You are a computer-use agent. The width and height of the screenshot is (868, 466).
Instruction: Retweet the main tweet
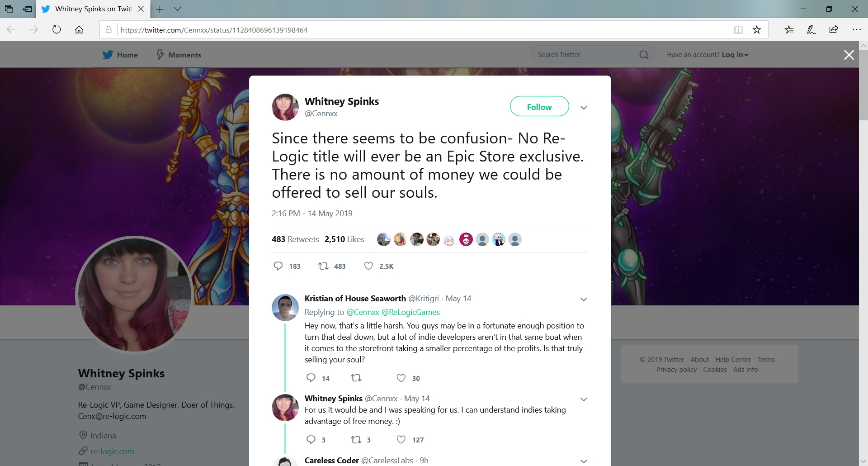pyautogui.click(x=322, y=266)
